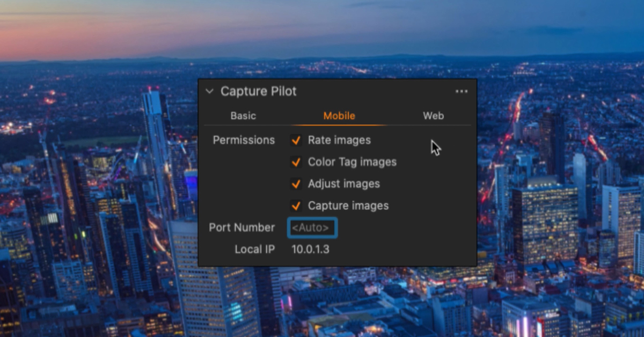Uncheck the Rate images permission

296,140
